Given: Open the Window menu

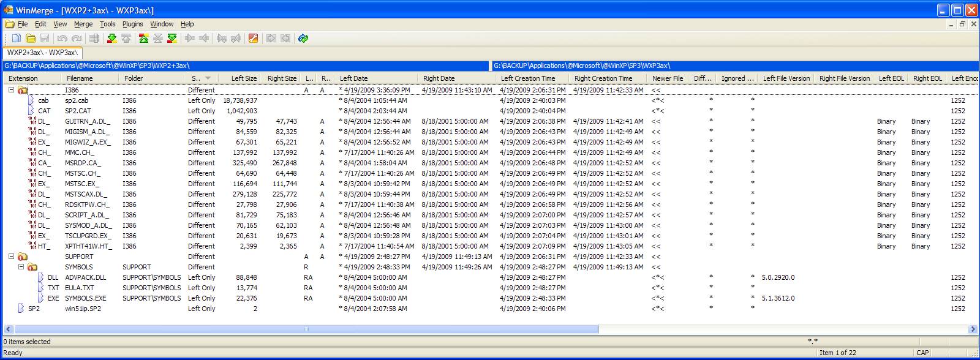Looking at the screenshot, I should 162,24.
